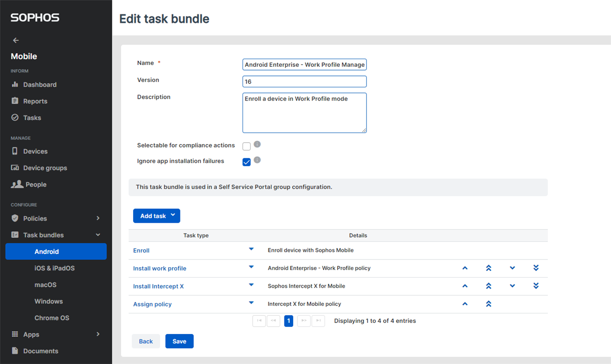Viewport: 611px width, 364px height.
Task: Click page 1 in pagination
Action: 288,321
